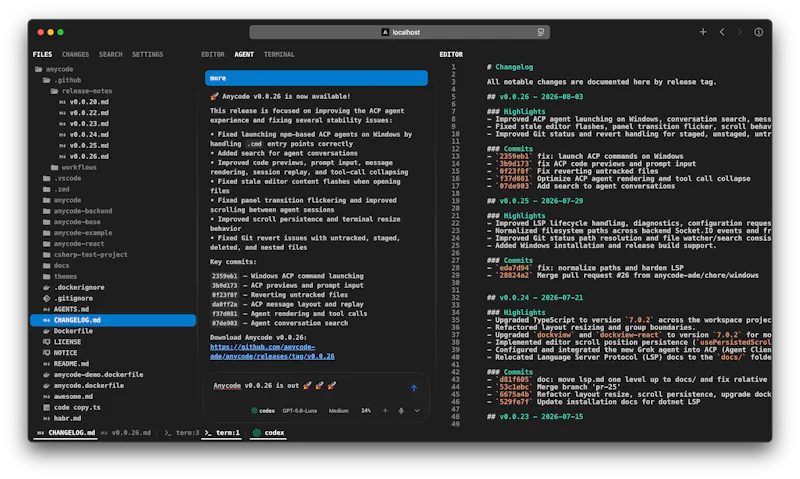This screenshot has height=479, width=800.
Task: Expand the .zed folder
Action: (56, 189)
